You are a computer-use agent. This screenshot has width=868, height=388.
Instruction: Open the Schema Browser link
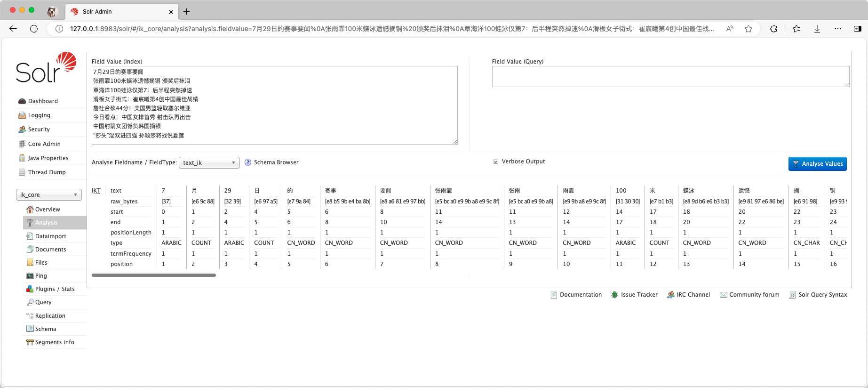276,162
